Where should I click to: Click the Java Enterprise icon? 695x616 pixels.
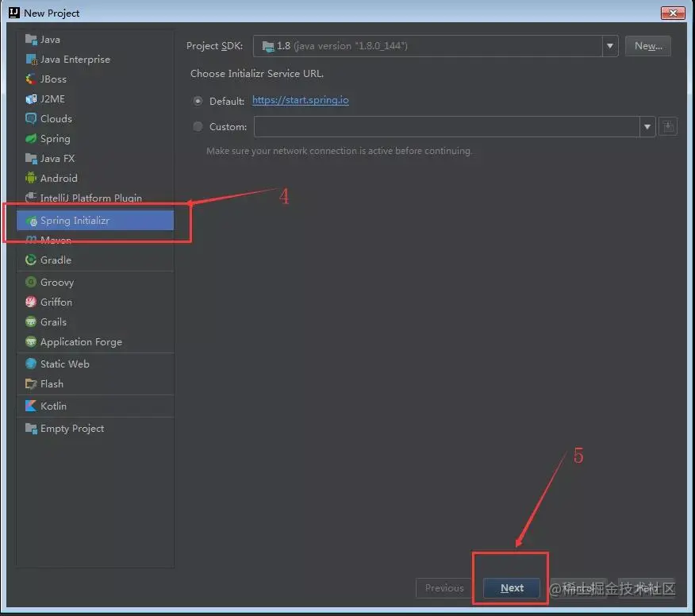(x=31, y=60)
